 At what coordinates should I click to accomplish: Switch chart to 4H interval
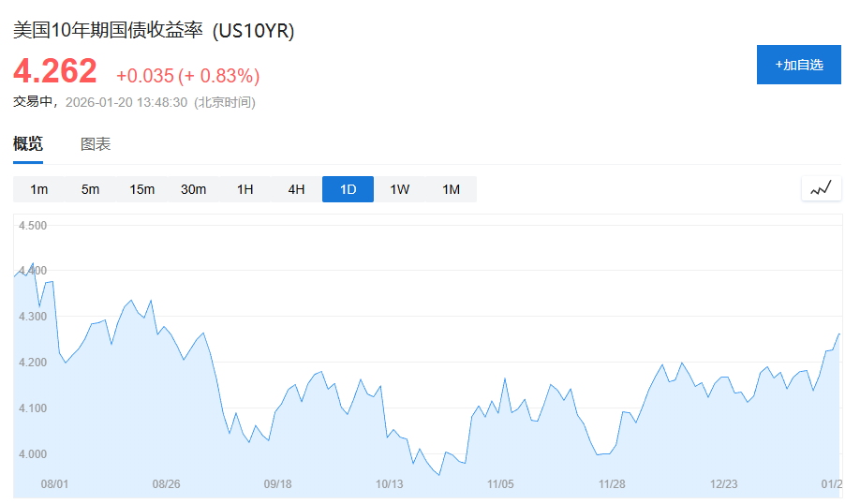pos(296,189)
